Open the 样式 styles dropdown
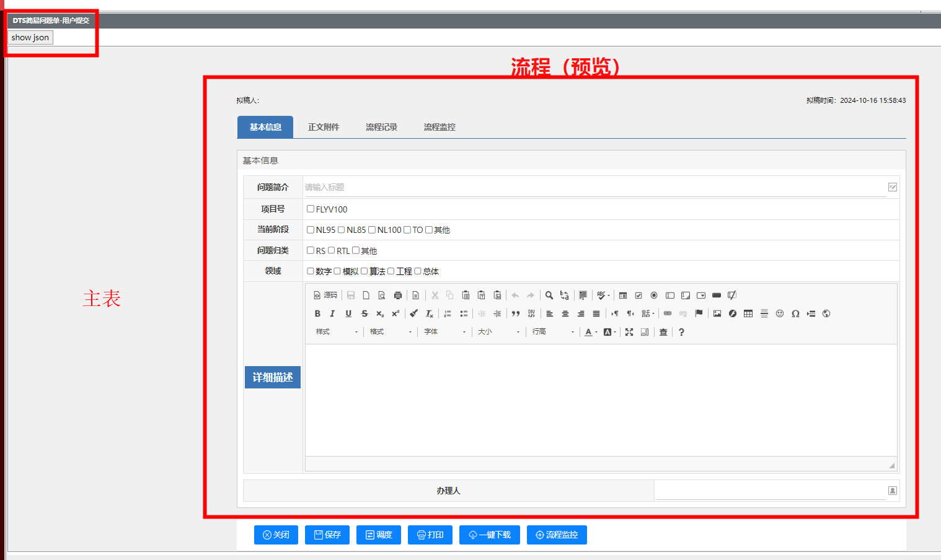941x560 pixels. click(337, 332)
